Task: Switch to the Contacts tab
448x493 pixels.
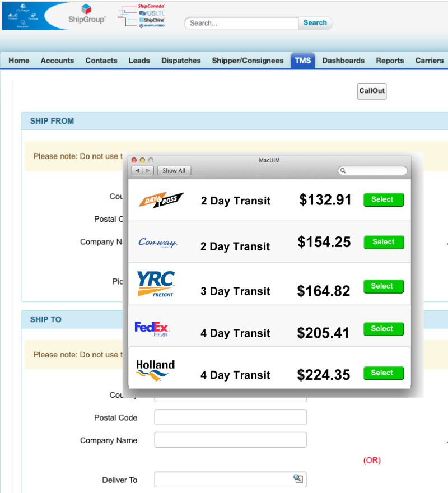Action: pos(101,61)
